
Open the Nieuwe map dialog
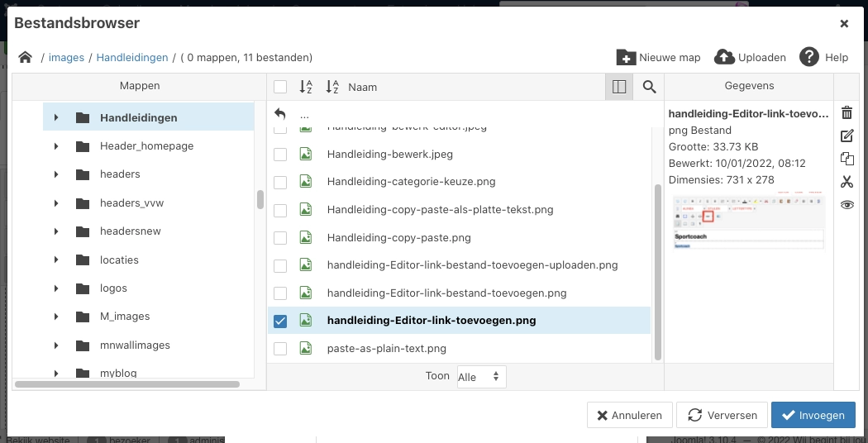(x=658, y=57)
